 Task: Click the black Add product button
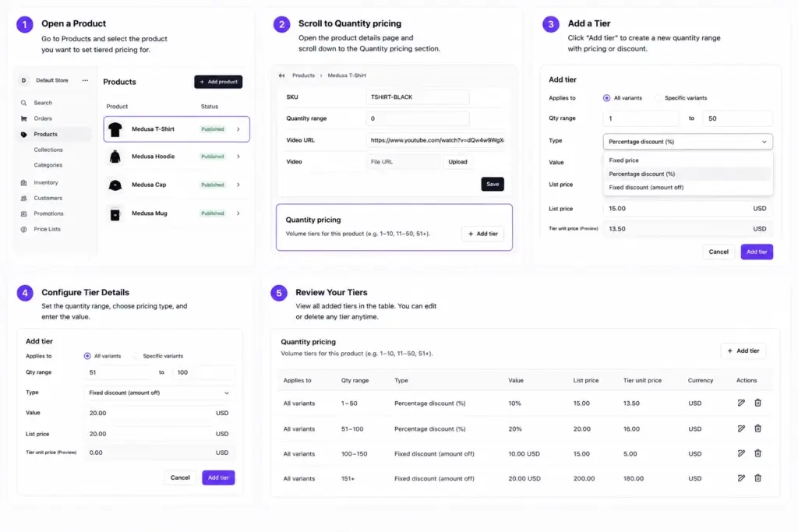click(x=218, y=82)
